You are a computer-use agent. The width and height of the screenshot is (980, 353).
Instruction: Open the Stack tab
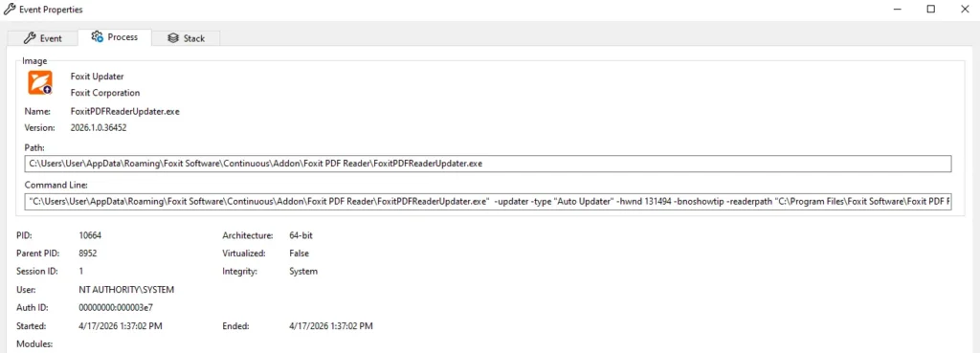[x=186, y=38]
